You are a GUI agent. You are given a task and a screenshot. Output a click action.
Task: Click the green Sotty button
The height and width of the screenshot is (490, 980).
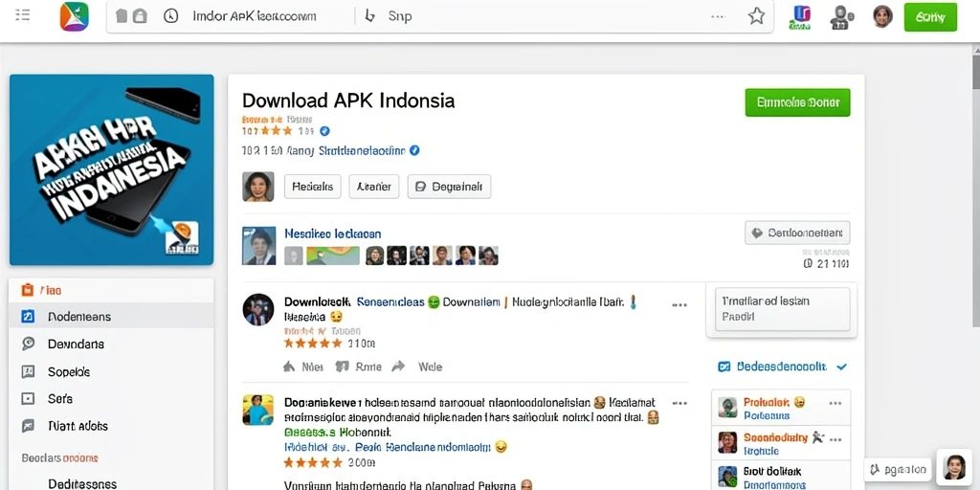point(930,17)
